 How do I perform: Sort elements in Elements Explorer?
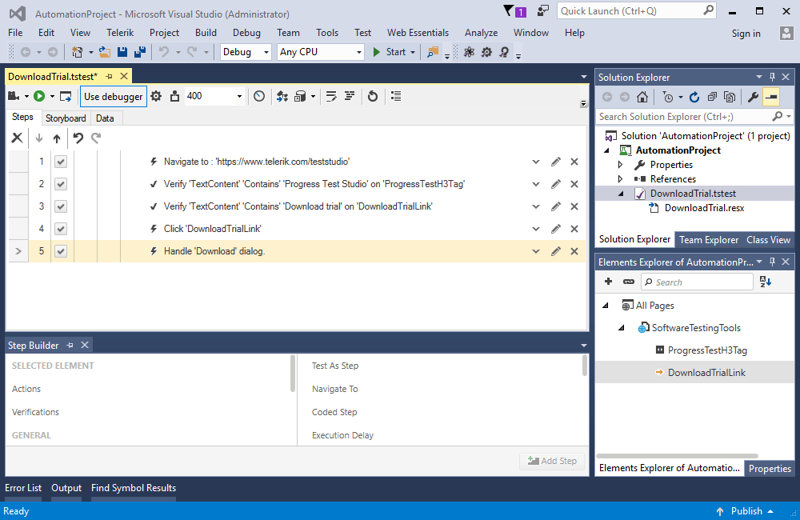tap(765, 282)
